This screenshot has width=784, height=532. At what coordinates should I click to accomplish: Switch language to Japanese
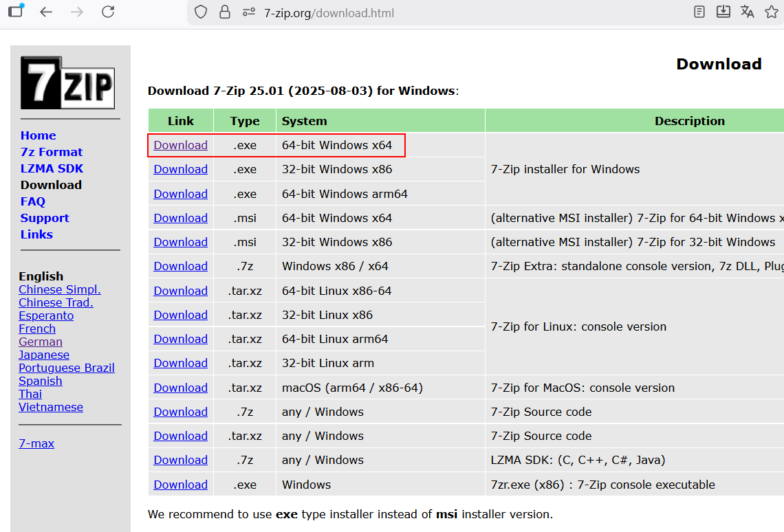[x=44, y=355]
